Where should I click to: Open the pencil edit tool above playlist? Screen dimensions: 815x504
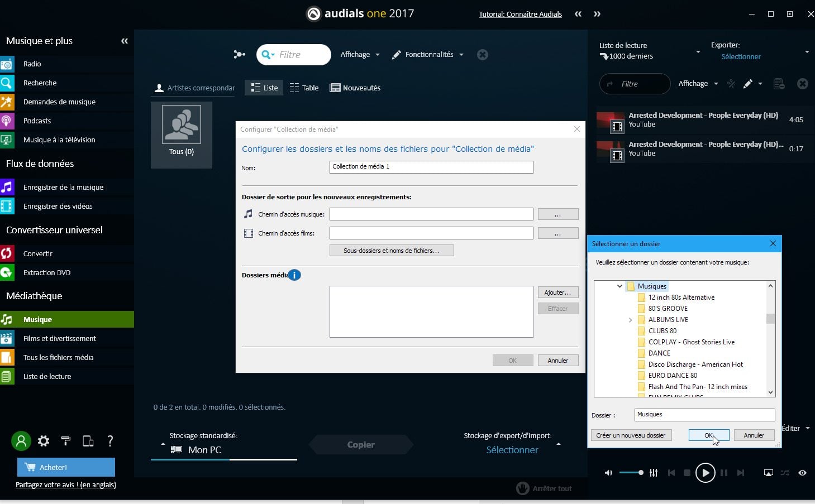tap(749, 83)
